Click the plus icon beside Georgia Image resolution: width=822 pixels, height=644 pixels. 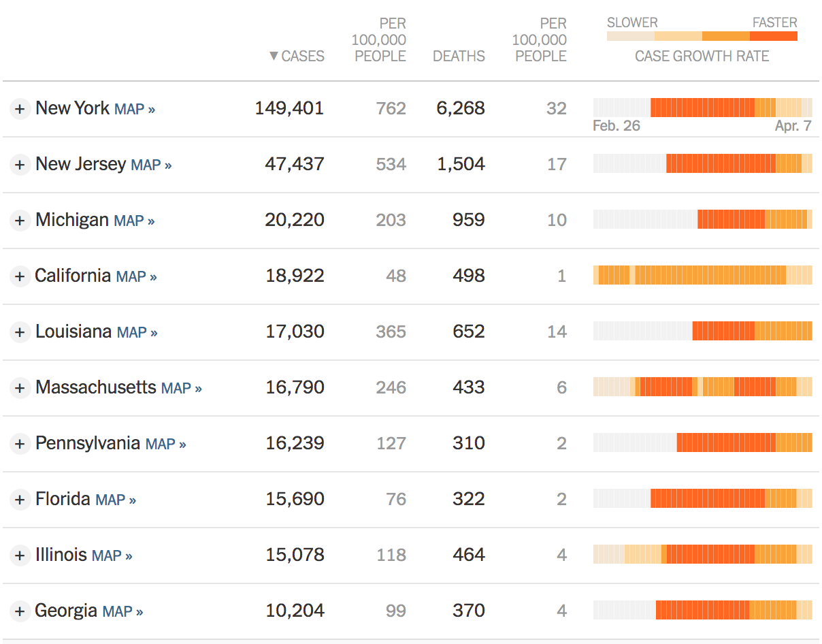coord(20,611)
